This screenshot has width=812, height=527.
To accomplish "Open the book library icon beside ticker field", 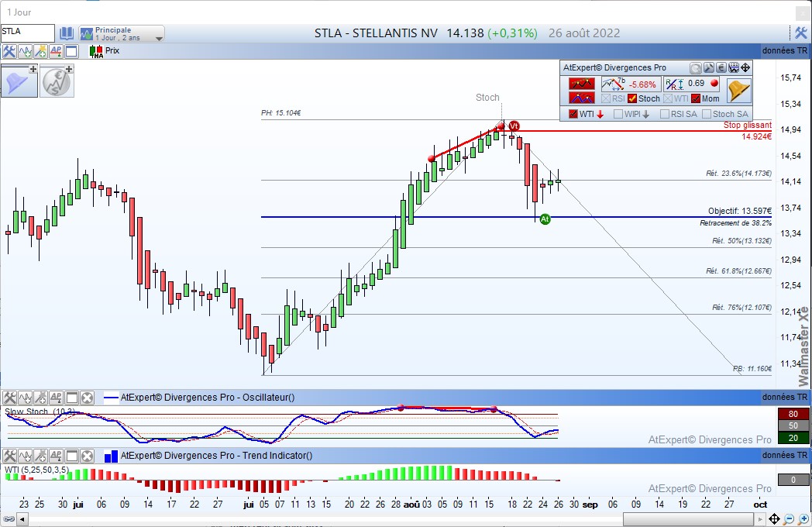I will click(x=67, y=33).
